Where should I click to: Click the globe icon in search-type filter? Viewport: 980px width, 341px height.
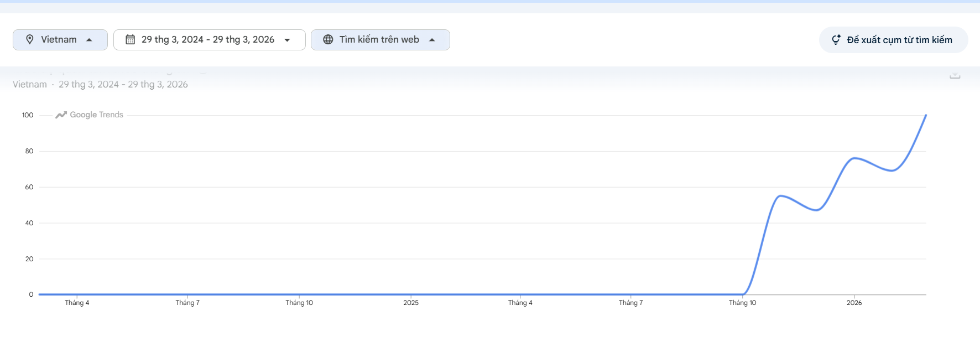click(x=328, y=40)
